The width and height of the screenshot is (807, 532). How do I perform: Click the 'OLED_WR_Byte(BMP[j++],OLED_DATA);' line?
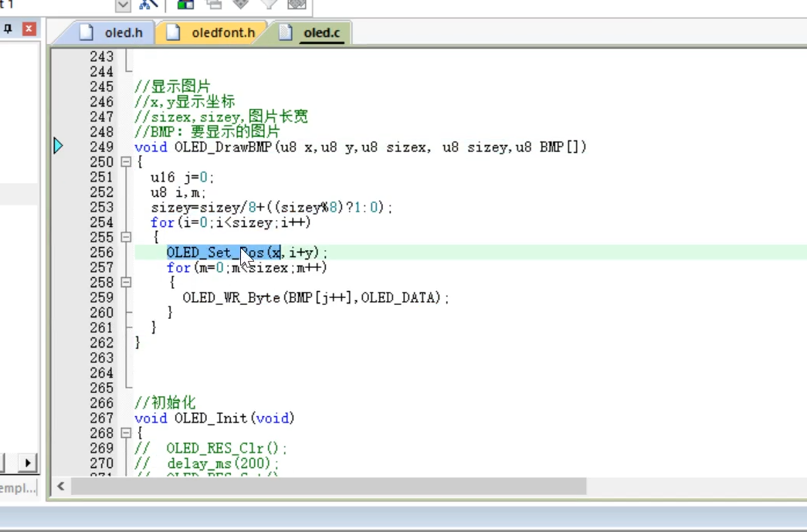pyautogui.click(x=316, y=298)
